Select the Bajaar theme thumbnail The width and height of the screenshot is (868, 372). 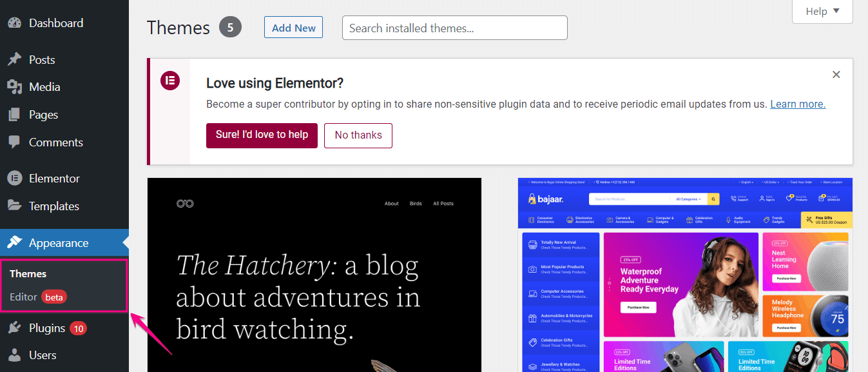(685, 275)
